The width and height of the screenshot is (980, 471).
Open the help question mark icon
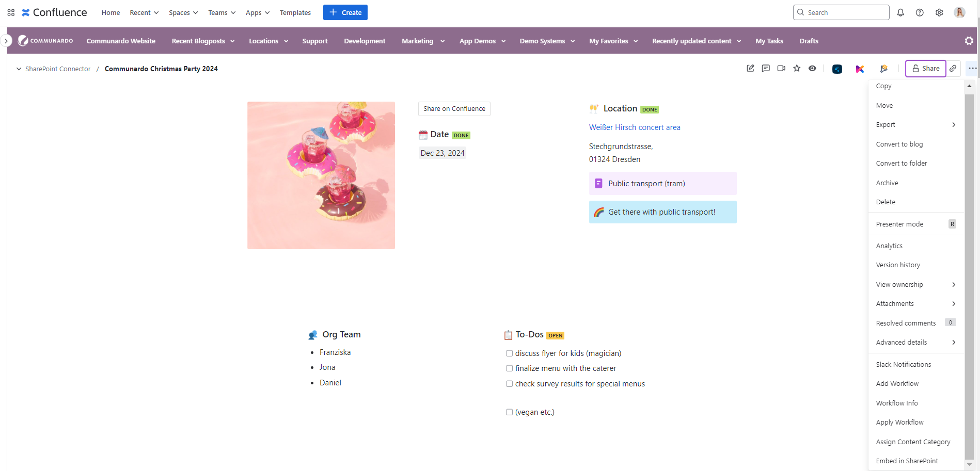[x=920, y=12]
